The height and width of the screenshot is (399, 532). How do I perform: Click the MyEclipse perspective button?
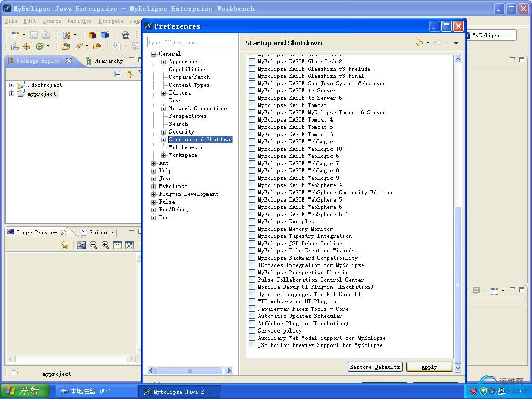pos(491,35)
